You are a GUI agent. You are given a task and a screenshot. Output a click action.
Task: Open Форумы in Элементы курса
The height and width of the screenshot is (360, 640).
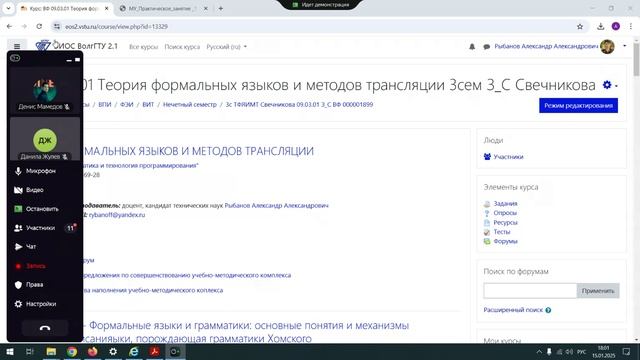pos(505,241)
